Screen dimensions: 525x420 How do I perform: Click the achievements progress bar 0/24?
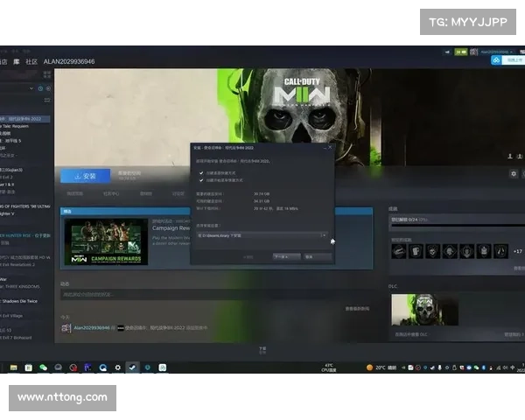click(458, 226)
